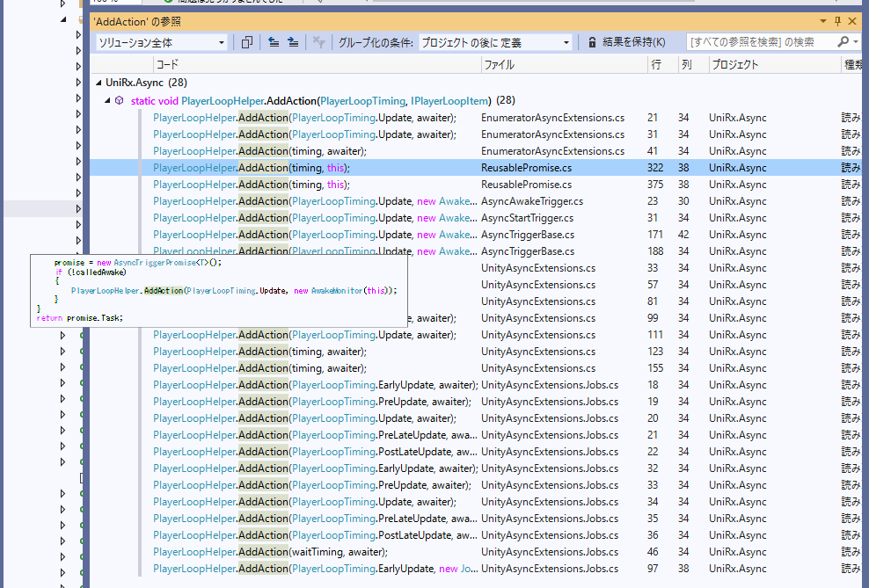This screenshot has width=869, height=588.
Task: Sort by the 種類 column header
Action: point(851,65)
